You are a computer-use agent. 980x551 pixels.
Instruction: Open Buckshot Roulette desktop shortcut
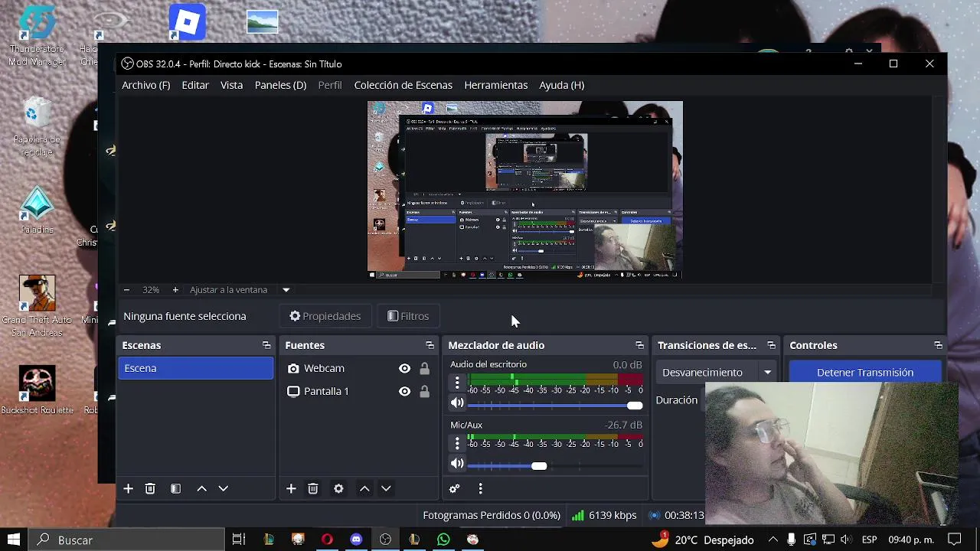[x=37, y=390]
